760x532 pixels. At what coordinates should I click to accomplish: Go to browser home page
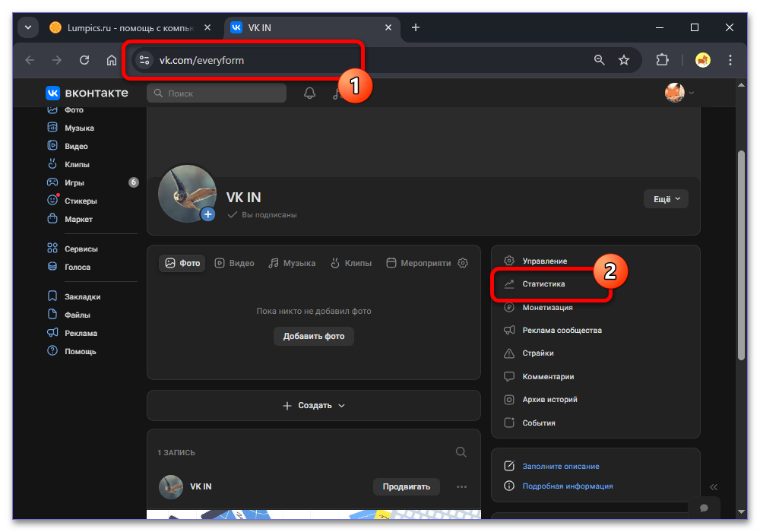pos(112,60)
